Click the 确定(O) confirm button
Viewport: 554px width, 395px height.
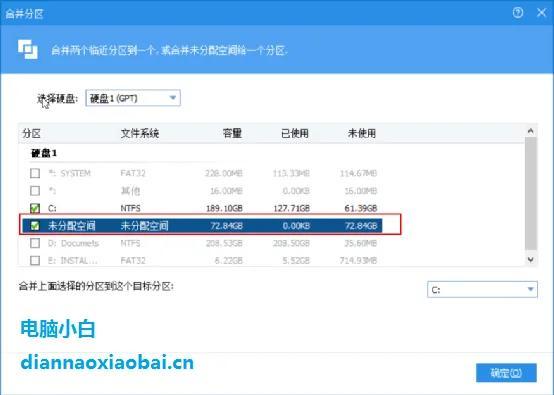coord(506,373)
